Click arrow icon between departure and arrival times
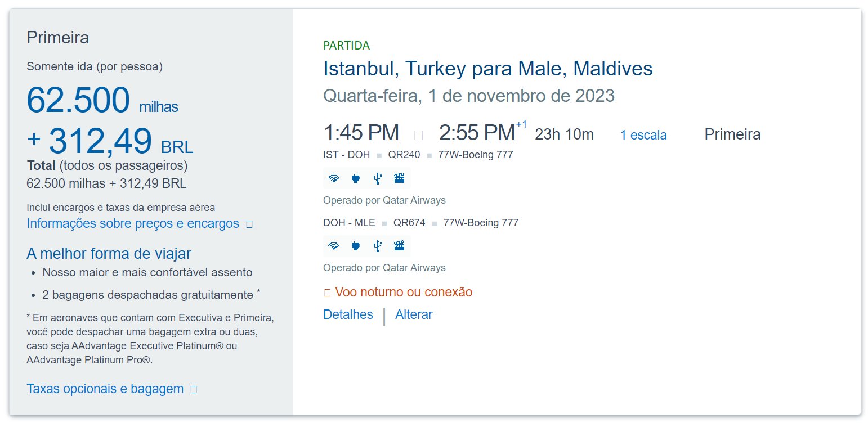 (418, 135)
